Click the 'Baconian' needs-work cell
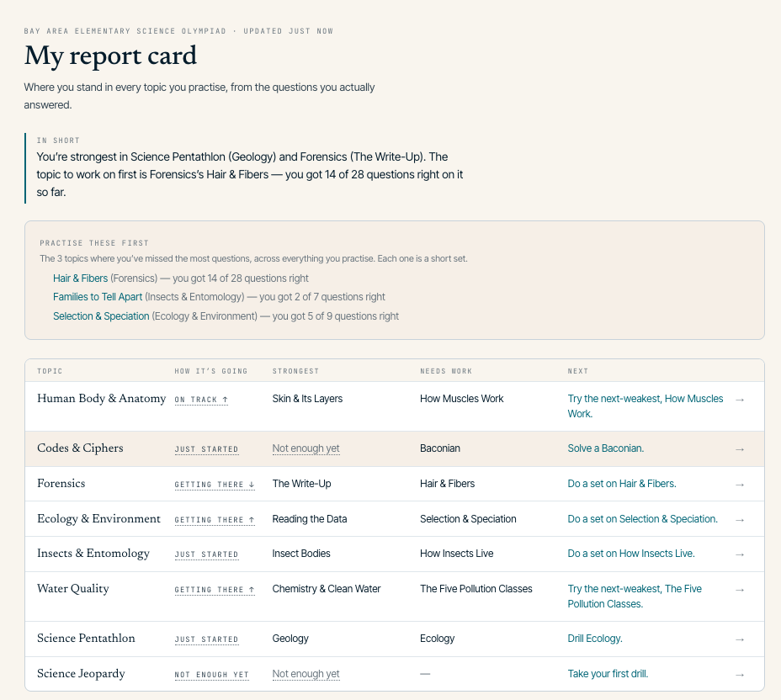 (440, 448)
